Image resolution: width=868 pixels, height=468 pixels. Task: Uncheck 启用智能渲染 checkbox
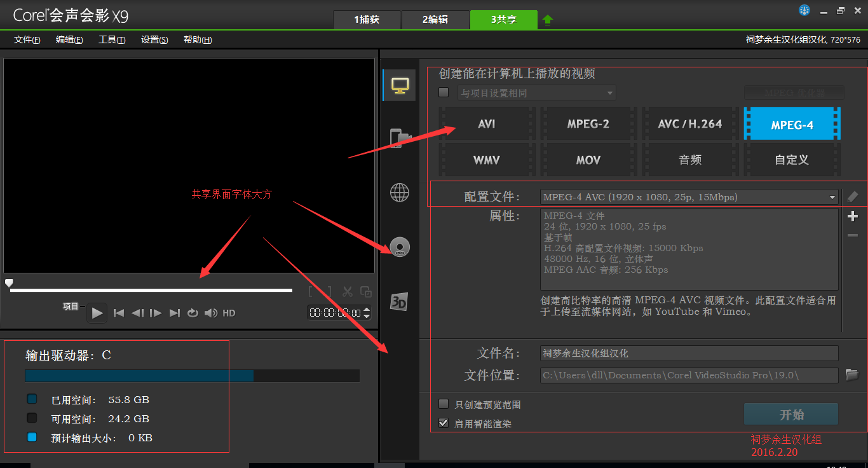[444, 422]
